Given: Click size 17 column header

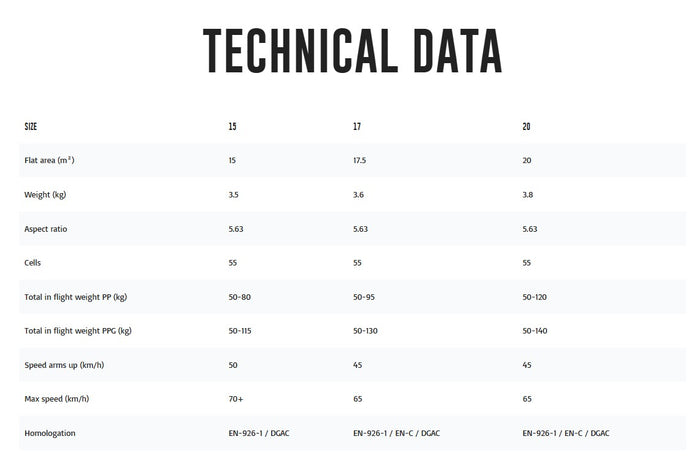Looking at the screenshot, I should 357,127.
